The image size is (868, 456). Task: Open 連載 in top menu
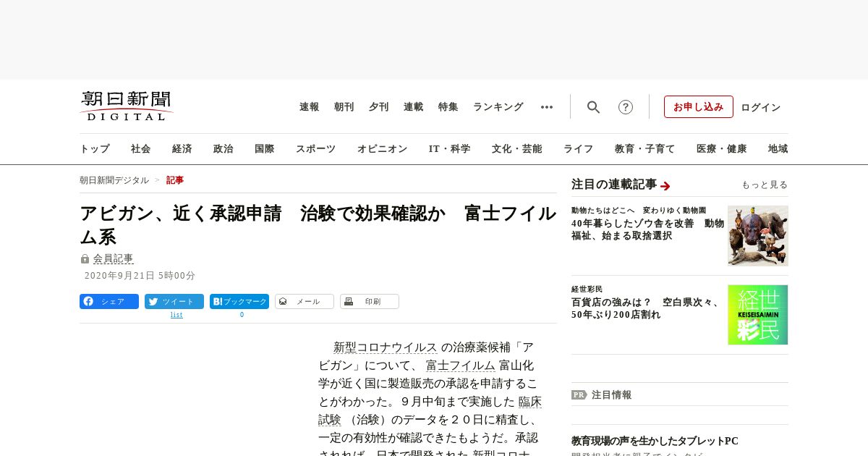click(414, 107)
